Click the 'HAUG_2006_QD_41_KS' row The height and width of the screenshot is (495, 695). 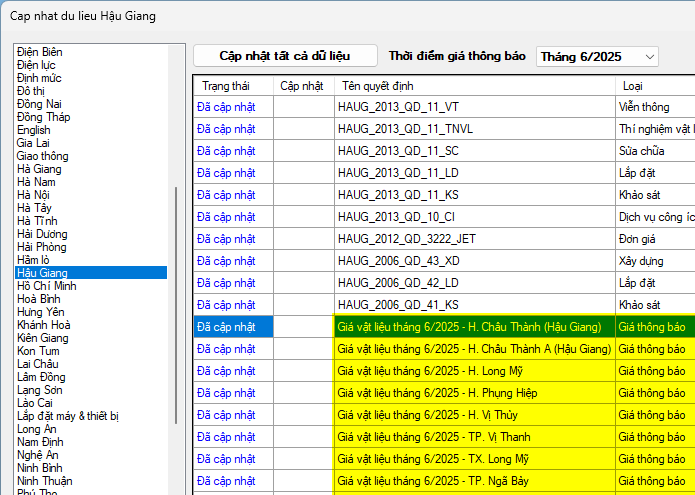click(x=444, y=305)
